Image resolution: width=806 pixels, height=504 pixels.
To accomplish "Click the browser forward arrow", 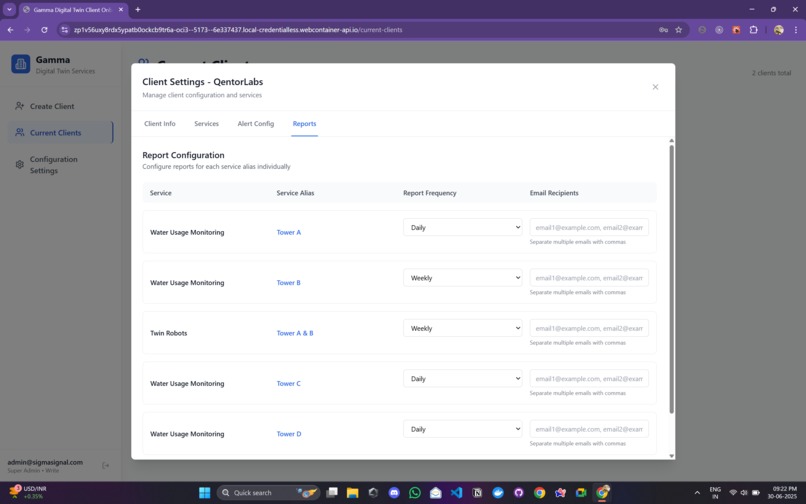I will pyautogui.click(x=27, y=30).
